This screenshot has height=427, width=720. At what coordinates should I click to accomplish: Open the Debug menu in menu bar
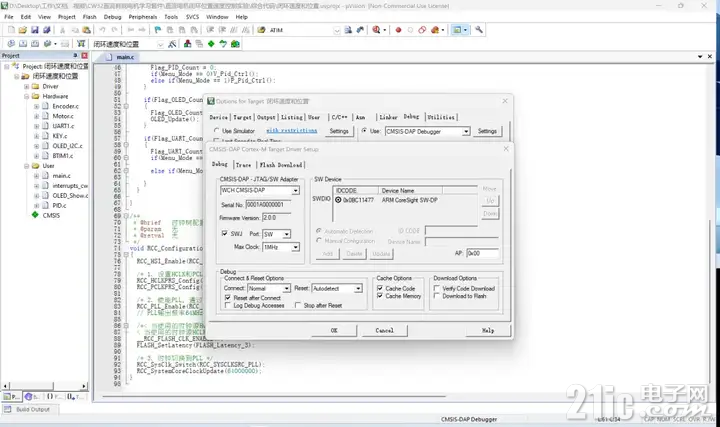click(112, 17)
